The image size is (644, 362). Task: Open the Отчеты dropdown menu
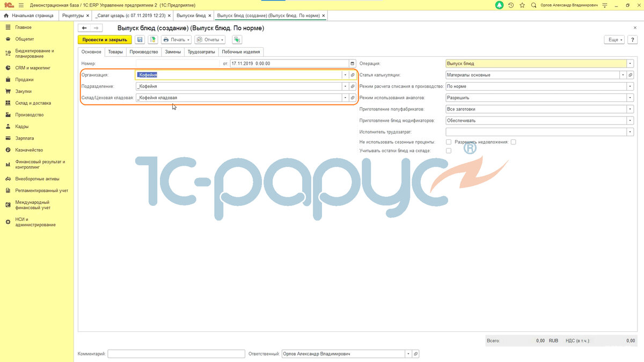pos(210,40)
